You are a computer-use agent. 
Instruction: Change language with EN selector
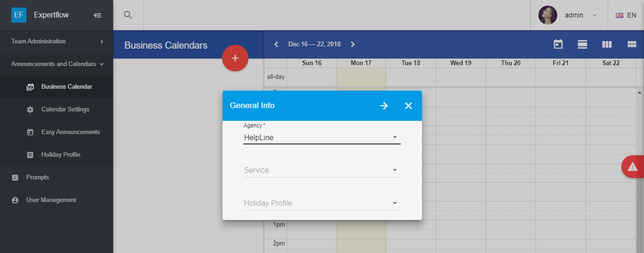[x=626, y=15]
